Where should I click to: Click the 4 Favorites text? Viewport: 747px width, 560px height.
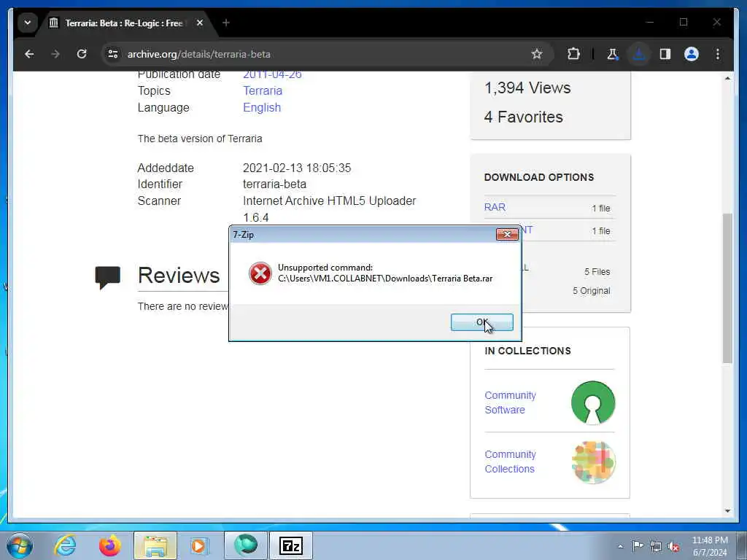pyautogui.click(x=524, y=117)
